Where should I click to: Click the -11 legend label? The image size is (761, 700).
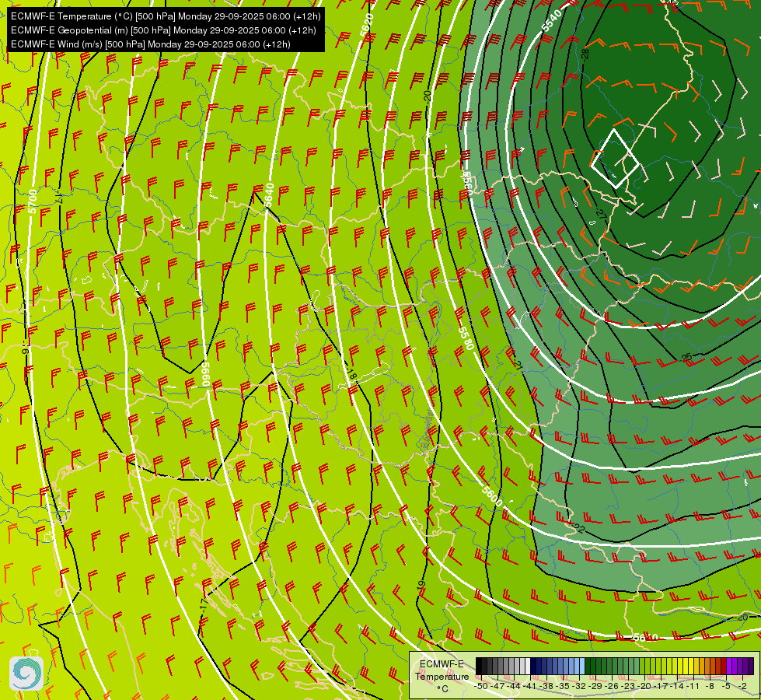pos(693,687)
